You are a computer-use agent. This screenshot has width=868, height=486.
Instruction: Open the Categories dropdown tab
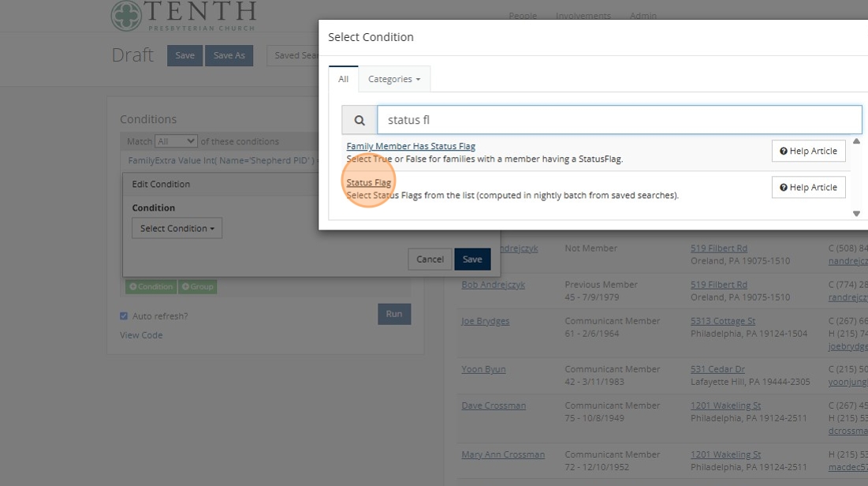pyautogui.click(x=394, y=79)
